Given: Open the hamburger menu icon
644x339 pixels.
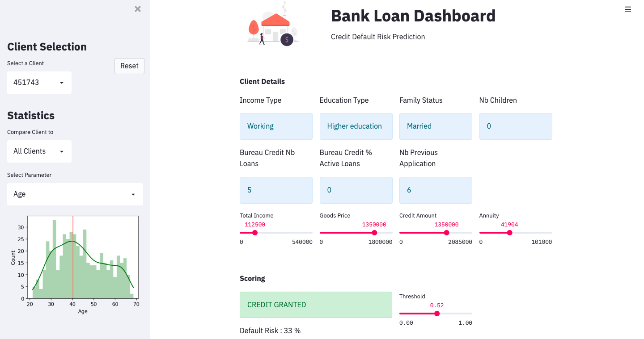Looking at the screenshot, I should (x=628, y=9).
